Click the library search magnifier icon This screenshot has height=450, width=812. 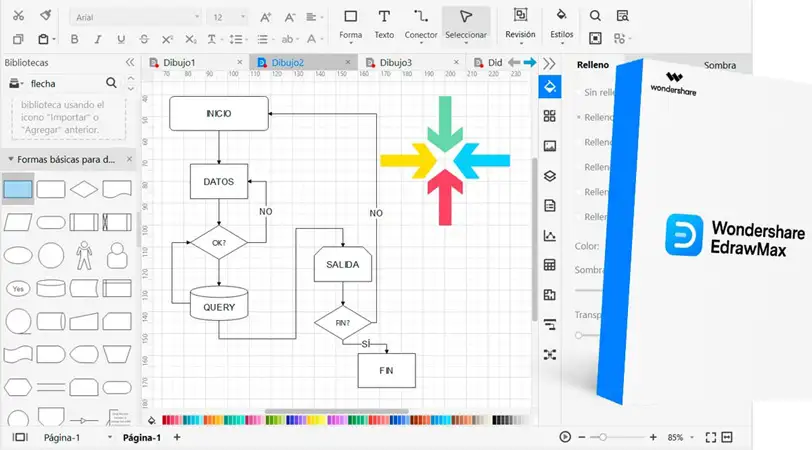(x=111, y=82)
